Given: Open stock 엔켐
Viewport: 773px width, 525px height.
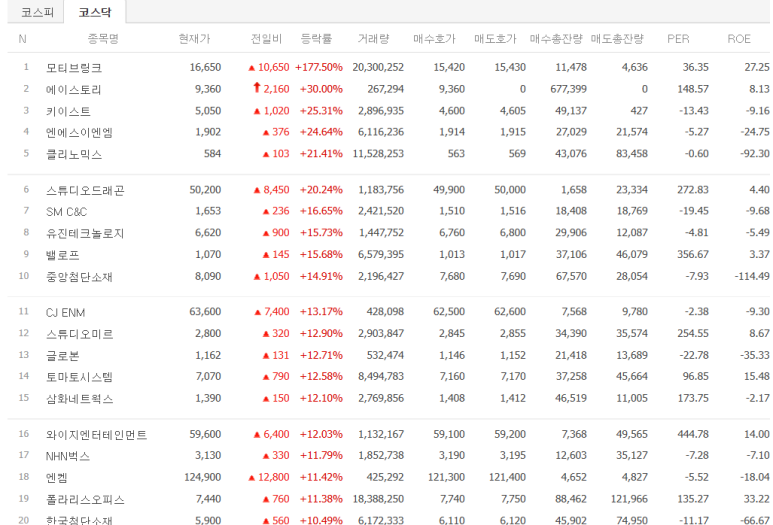Looking at the screenshot, I should click(57, 478).
